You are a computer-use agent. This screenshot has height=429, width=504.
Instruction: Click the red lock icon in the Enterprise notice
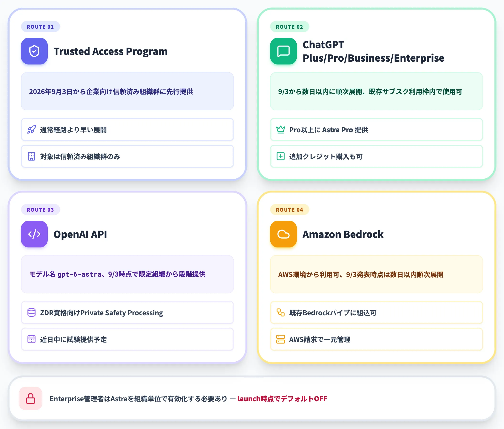click(x=31, y=399)
